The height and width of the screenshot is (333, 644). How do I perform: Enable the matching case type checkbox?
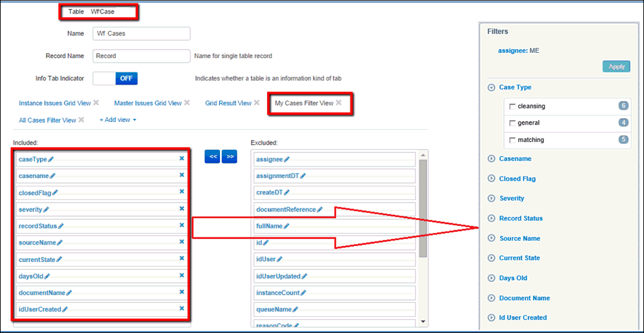coord(512,140)
